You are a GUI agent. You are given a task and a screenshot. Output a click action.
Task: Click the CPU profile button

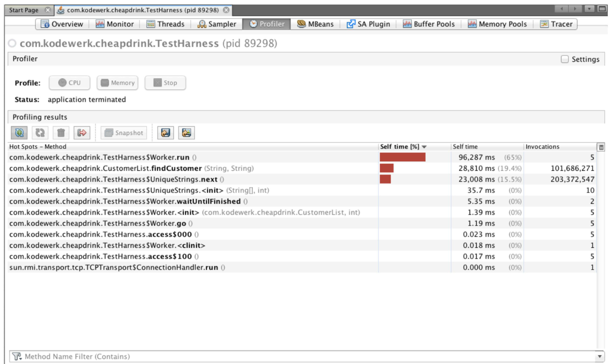(x=69, y=83)
